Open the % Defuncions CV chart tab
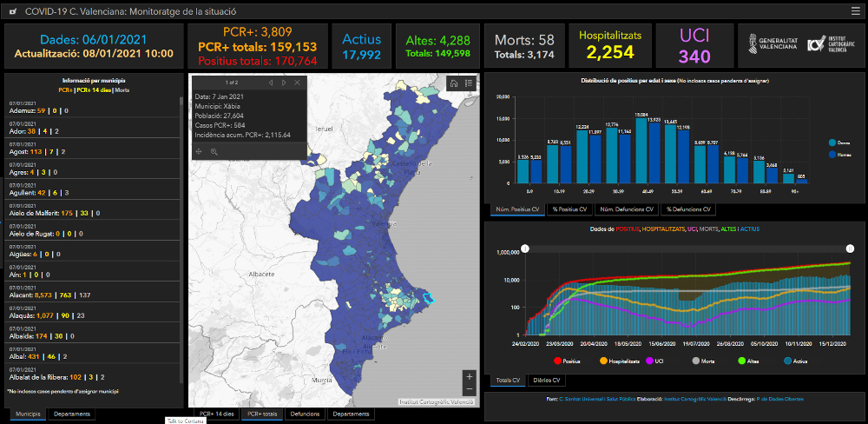The image size is (868, 424). (687, 209)
